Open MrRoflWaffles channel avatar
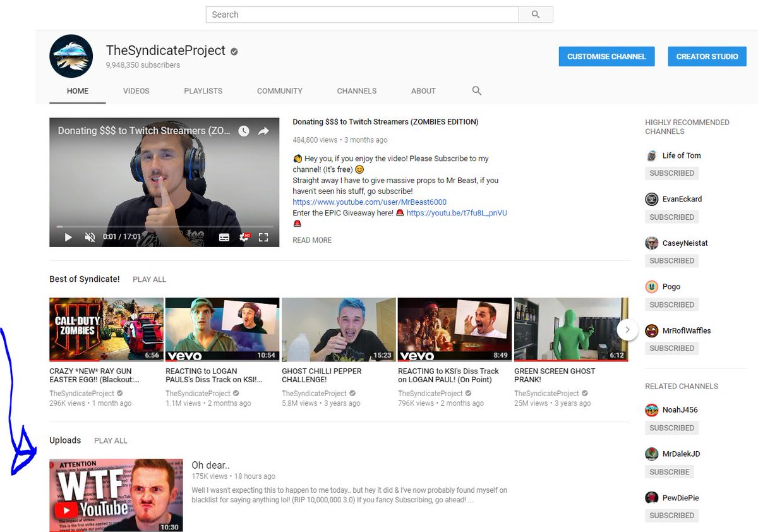 651,330
